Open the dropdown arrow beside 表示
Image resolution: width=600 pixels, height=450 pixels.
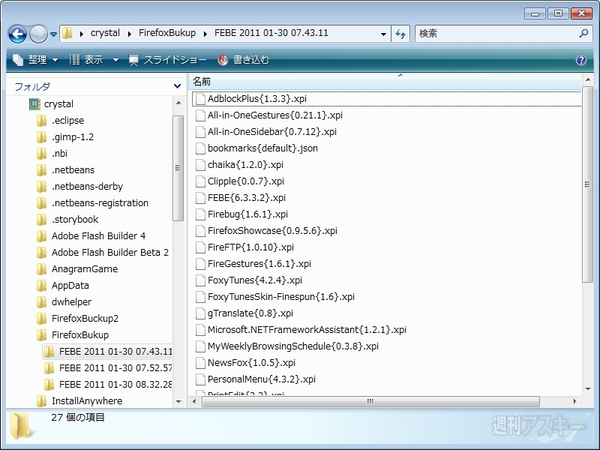(x=116, y=60)
